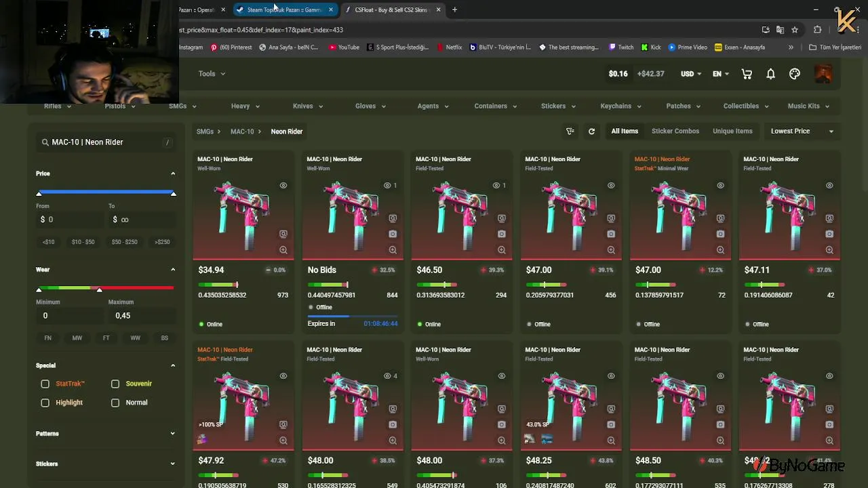Open the screenshot camera on the $47.11 card

pyautogui.click(x=829, y=234)
